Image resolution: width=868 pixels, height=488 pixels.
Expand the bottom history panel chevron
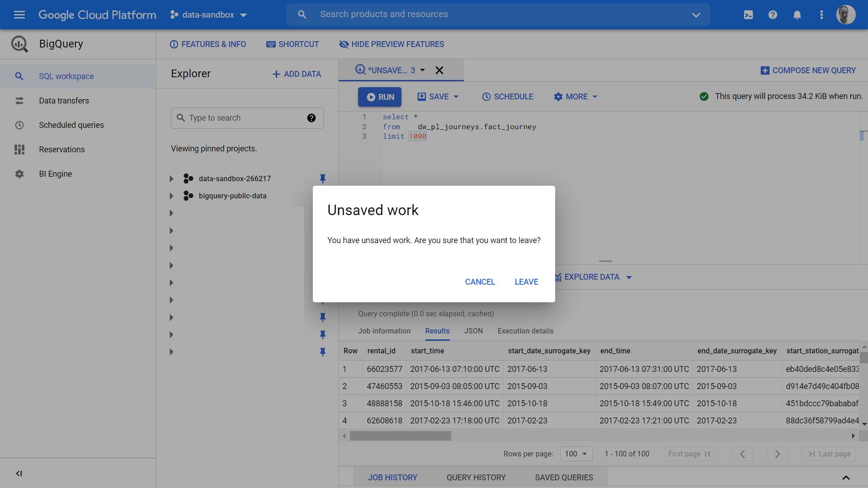tap(846, 478)
